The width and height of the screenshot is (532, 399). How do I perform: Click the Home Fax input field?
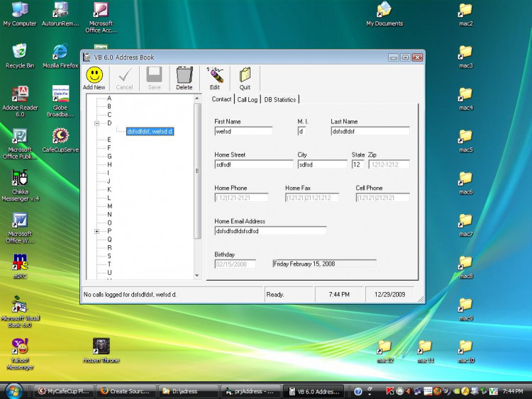pos(312,198)
